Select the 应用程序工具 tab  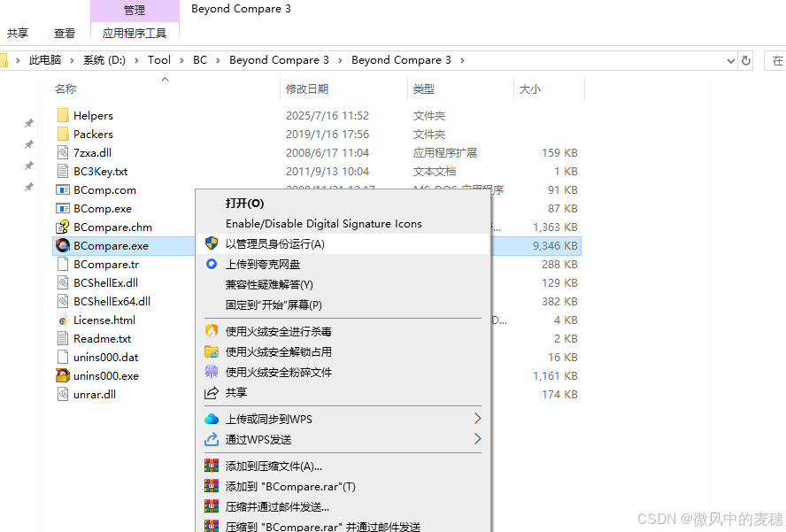click(135, 33)
